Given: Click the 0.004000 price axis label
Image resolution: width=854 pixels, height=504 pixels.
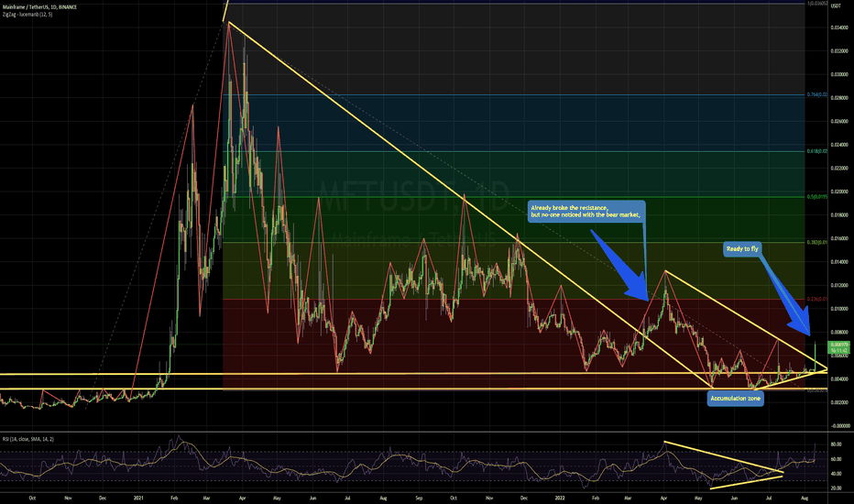Looking at the screenshot, I should coord(839,379).
